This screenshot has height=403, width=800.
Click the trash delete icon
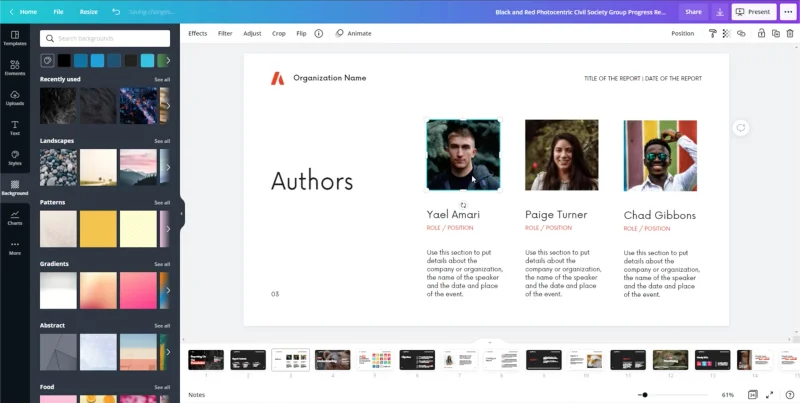pos(790,33)
